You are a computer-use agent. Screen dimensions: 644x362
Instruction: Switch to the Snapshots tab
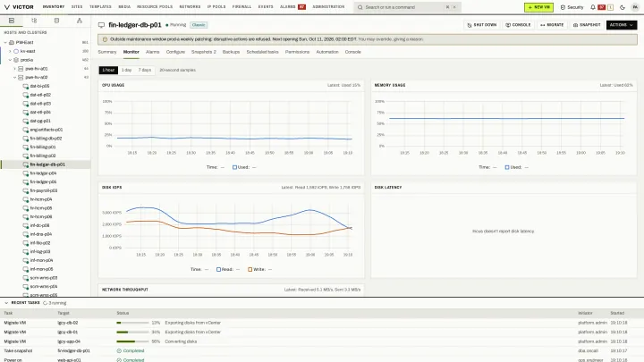(204, 52)
